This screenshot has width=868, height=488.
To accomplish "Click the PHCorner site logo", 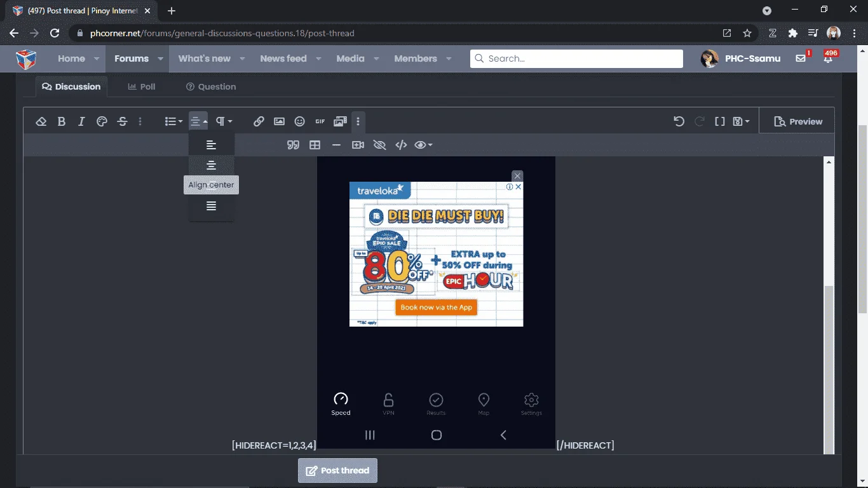I will 26,58.
